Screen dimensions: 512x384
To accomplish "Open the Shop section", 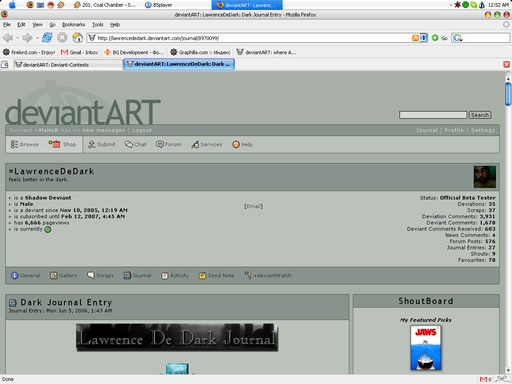I will pyautogui.click(x=62, y=144).
